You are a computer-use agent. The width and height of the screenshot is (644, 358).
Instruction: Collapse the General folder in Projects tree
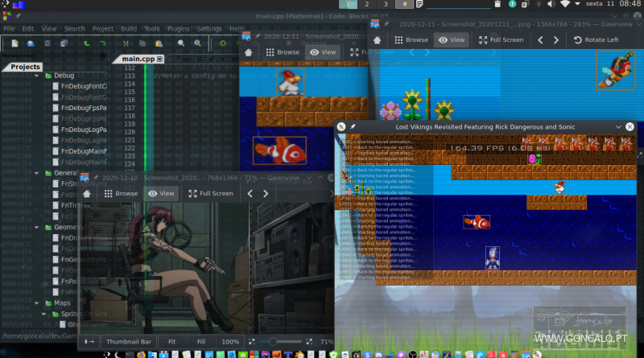coord(36,173)
